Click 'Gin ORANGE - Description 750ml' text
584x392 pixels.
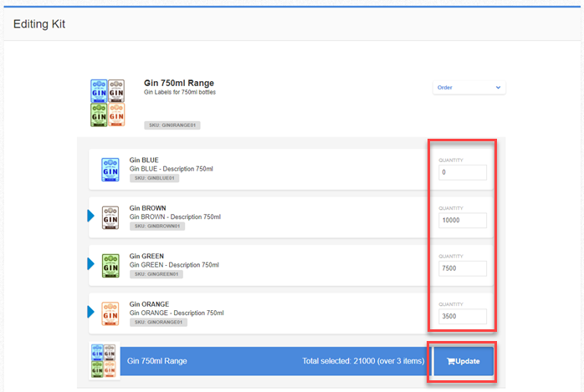pos(177,313)
